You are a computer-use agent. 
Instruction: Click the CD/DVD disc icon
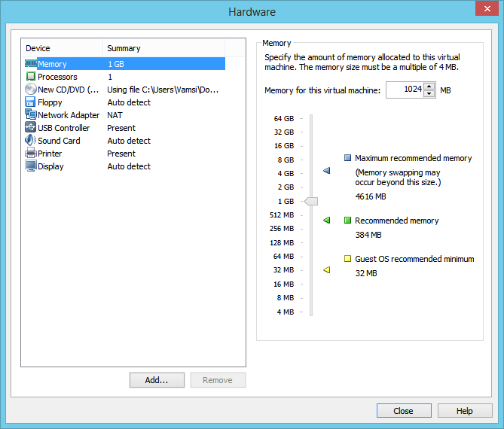(x=31, y=89)
